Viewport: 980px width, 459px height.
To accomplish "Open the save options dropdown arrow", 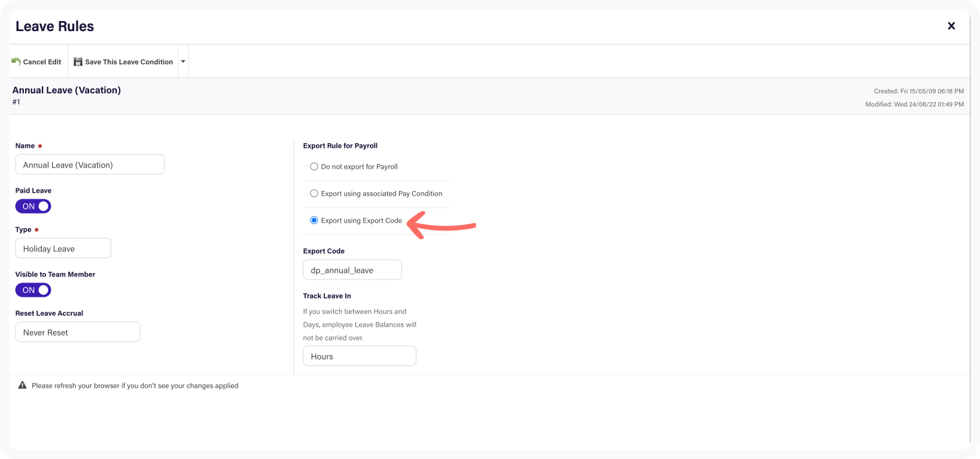I will [183, 62].
